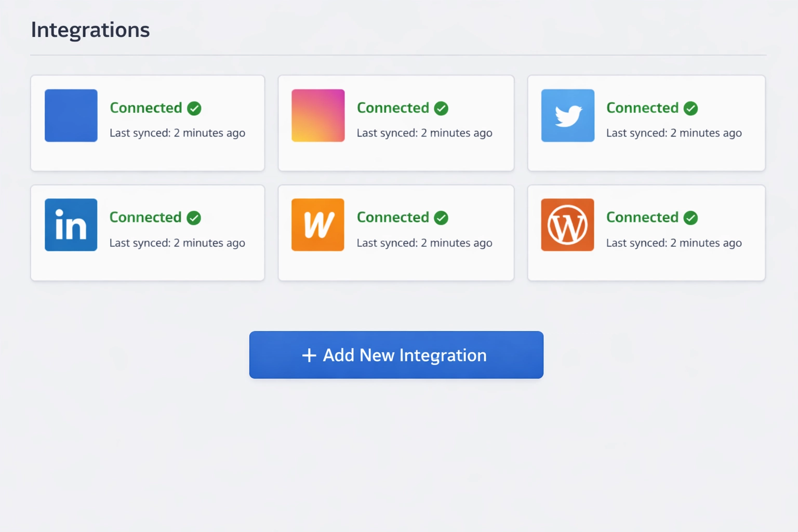The height and width of the screenshot is (532, 798).
Task: Click the green checkmark on the WordPress card
Action: coord(690,218)
